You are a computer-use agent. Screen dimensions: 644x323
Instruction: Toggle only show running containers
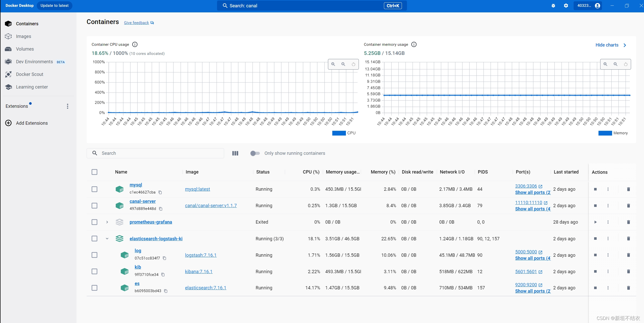(255, 153)
